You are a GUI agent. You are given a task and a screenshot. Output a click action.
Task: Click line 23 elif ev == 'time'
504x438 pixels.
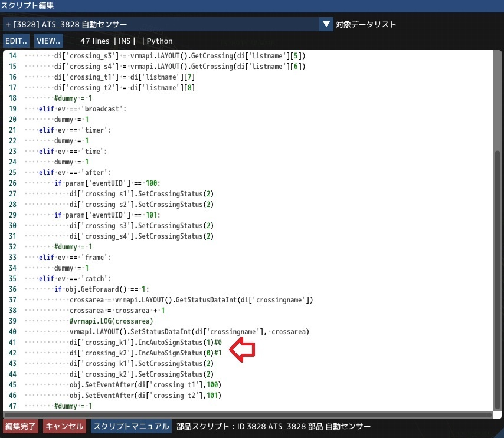[73, 152]
